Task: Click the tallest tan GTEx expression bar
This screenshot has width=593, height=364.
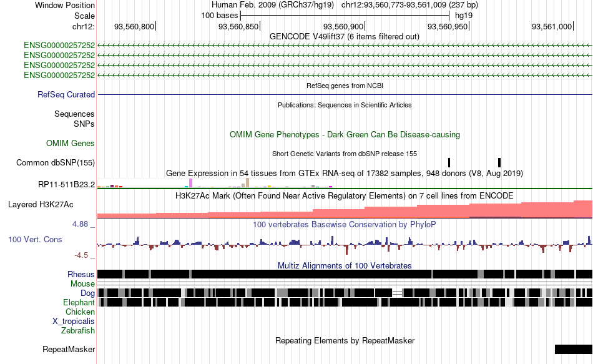Action: click(x=247, y=183)
